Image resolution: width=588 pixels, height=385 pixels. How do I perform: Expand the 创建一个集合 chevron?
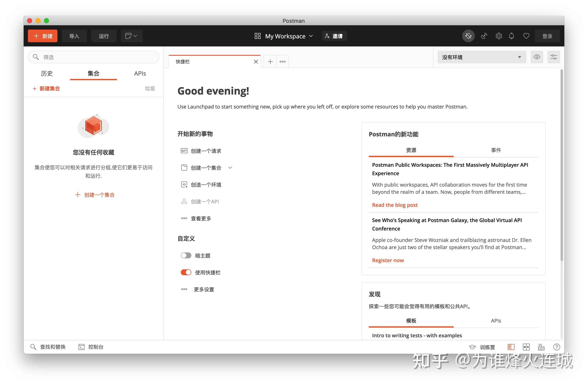[230, 167]
